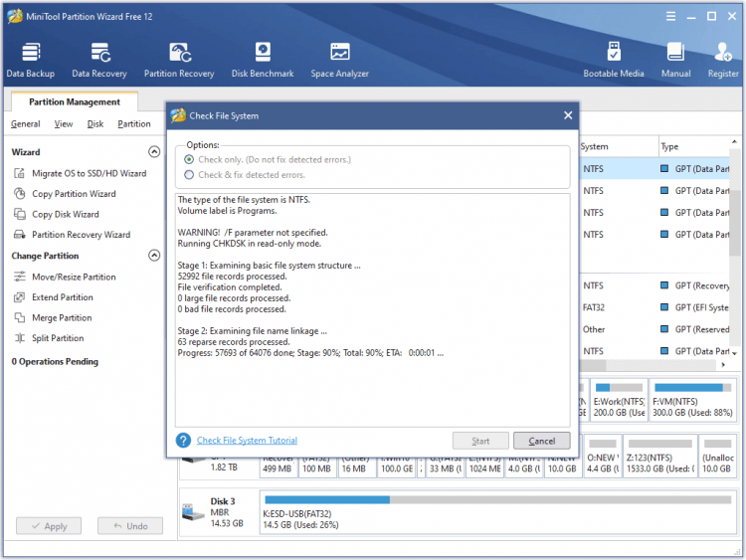Click the MiniTool logo in Check File System title
746x560 pixels.
(178, 115)
